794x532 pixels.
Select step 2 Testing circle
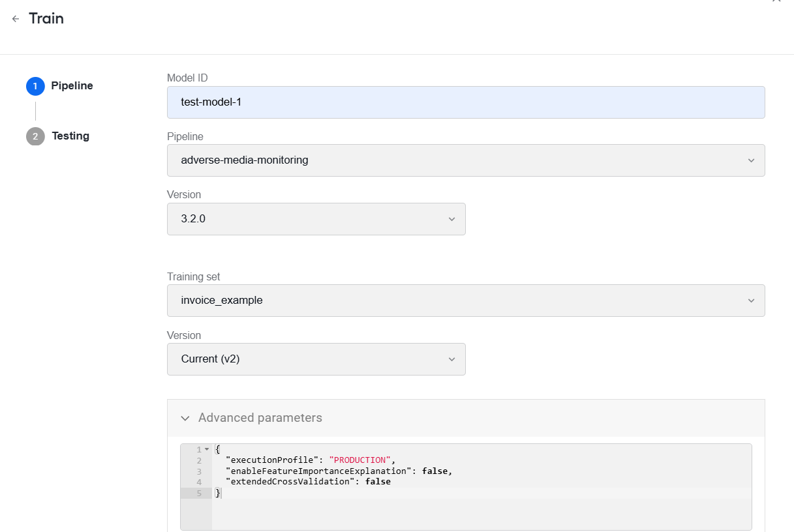tap(35, 136)
